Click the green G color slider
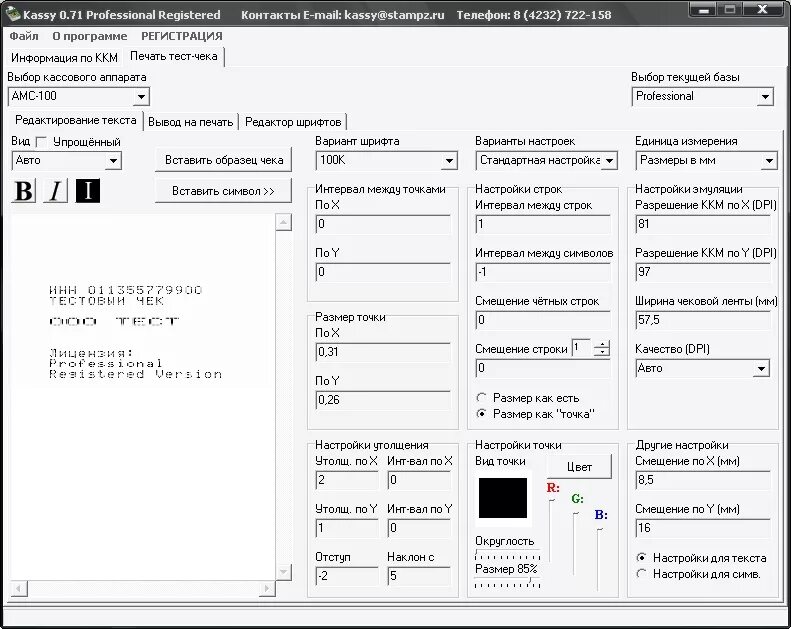Viewport: 791px width, 629px height. 575,544
